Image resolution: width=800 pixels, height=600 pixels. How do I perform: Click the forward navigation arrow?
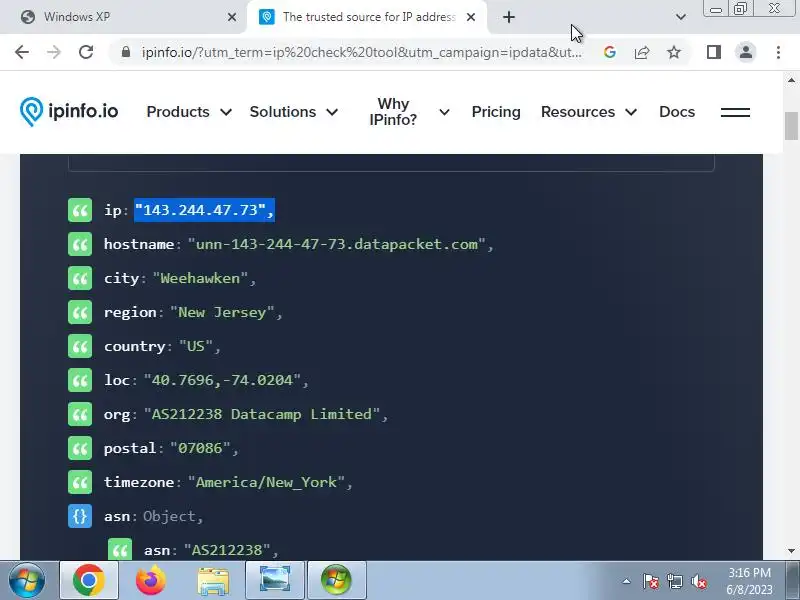pyautogui.click(x=54, y=52)
